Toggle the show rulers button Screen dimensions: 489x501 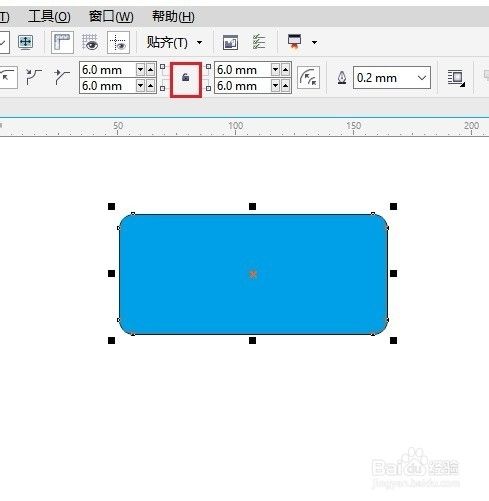62,42
